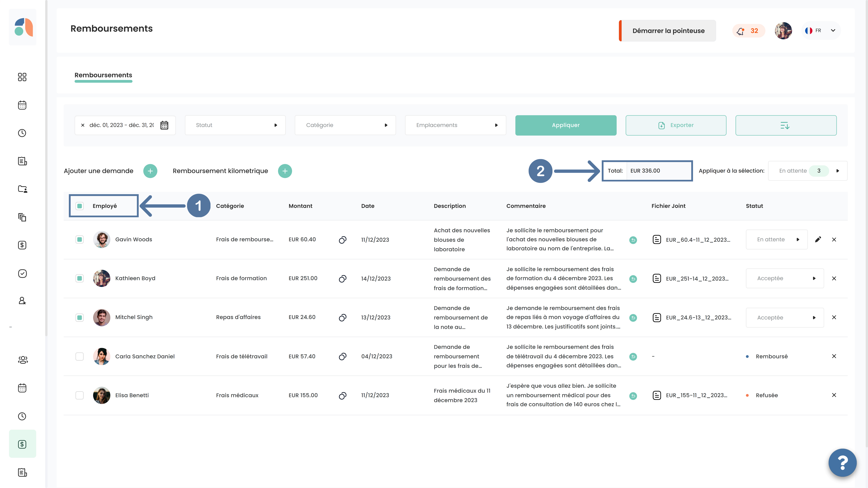This screenshot has width=868, height=488.
Task: Click the Refusée status of Elisa Benetti
Action: (767, 395)
